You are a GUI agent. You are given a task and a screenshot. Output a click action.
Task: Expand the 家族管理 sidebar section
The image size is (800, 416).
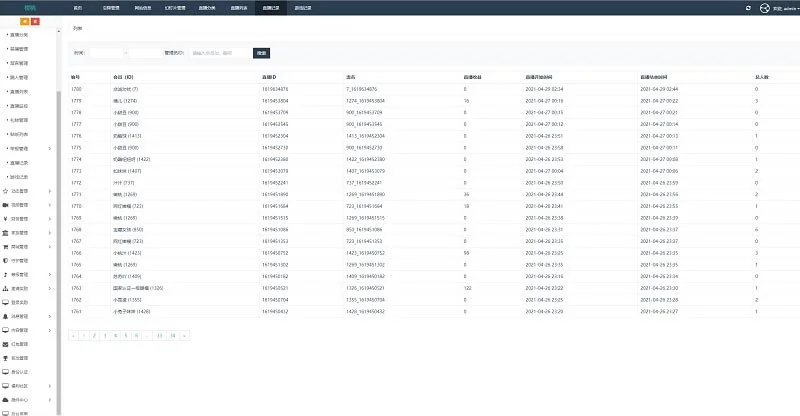[x=23, y=232]
